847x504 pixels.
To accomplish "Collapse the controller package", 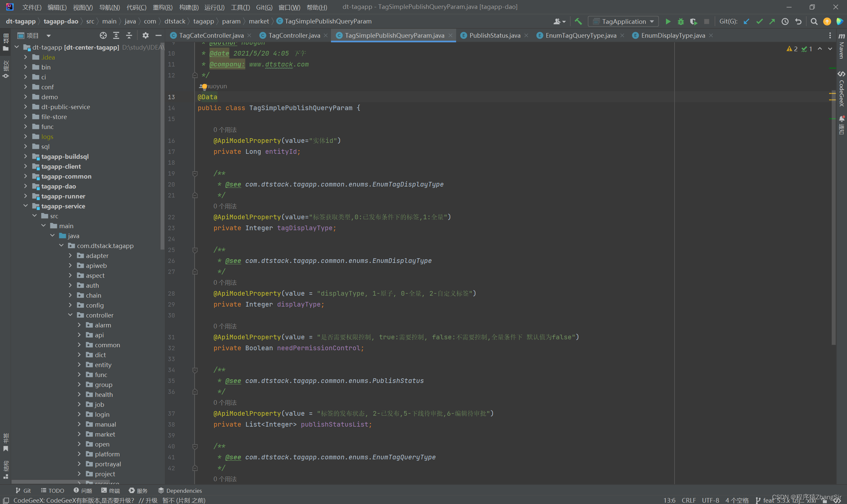I will [x=71, y=315].
